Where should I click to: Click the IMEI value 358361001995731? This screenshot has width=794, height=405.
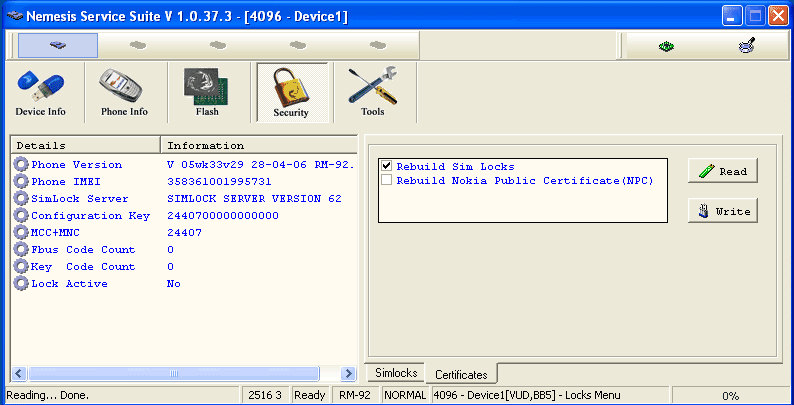click(x=219, y=182)
